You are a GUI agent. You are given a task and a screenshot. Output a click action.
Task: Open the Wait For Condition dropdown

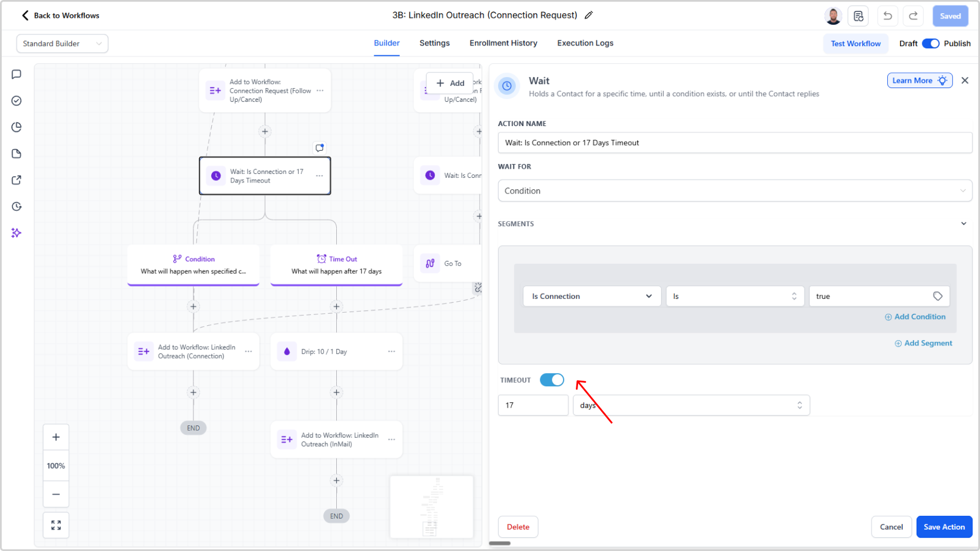pyautogui.click(x=734, y=191)
